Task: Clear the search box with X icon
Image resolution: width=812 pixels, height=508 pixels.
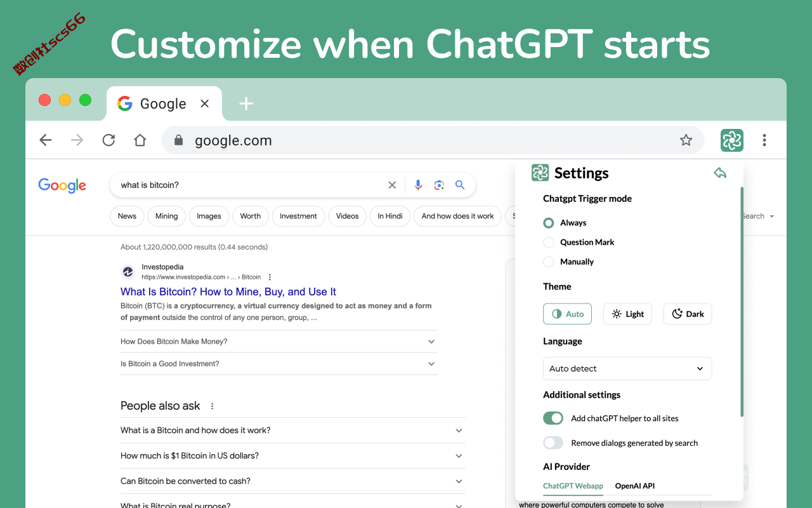Action: click(x=392, y=185)
